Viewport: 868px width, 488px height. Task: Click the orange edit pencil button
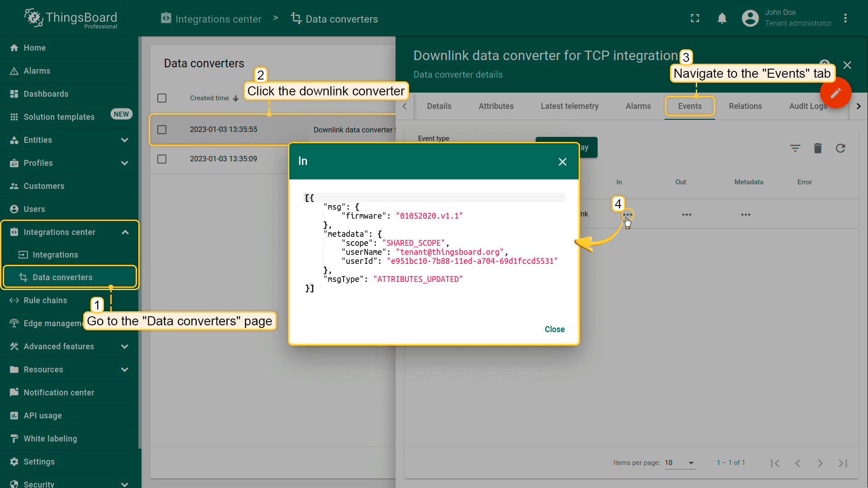(x=835, y=93)
